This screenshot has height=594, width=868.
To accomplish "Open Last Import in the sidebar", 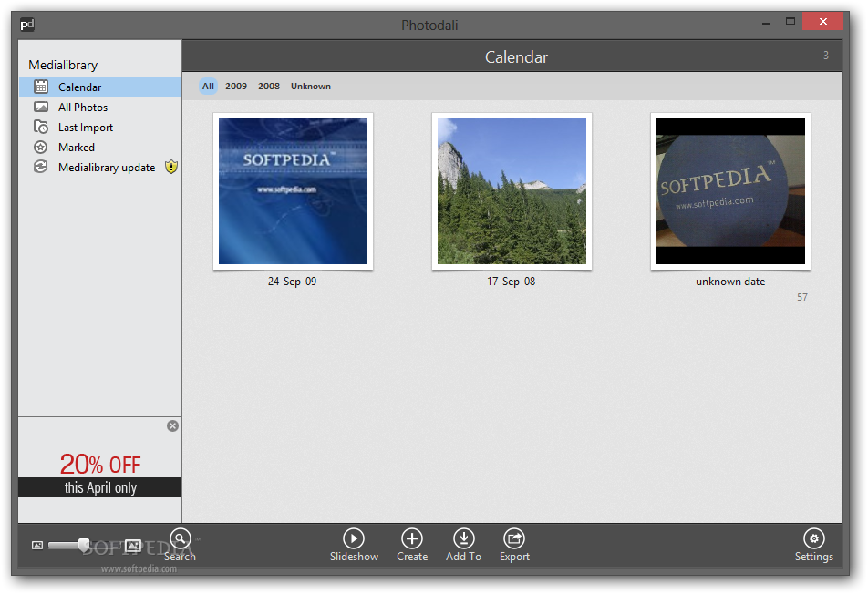I will click(100, 128).
